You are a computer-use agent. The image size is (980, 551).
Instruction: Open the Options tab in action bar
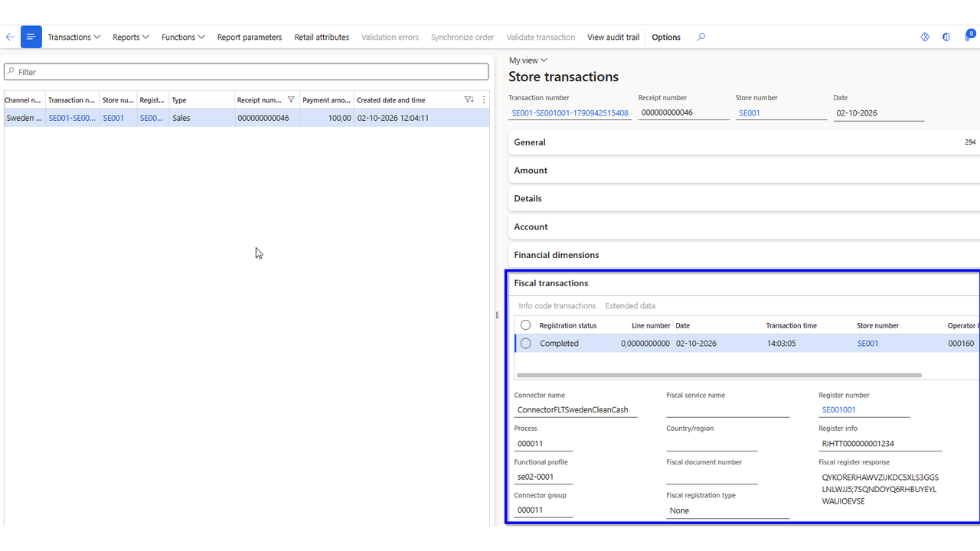[666, 37]
